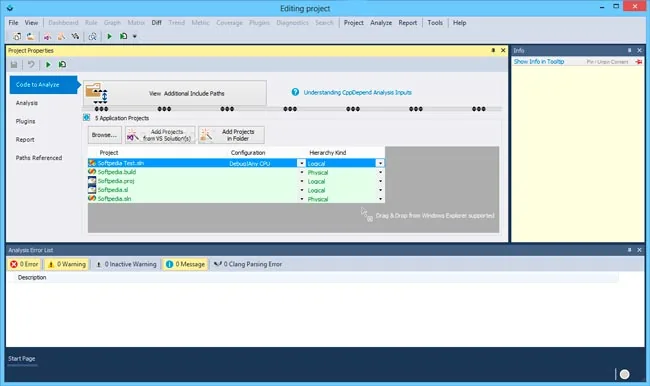
Task: Click the undo icon in Project Properties toolbar
Action: click(31, 65)
